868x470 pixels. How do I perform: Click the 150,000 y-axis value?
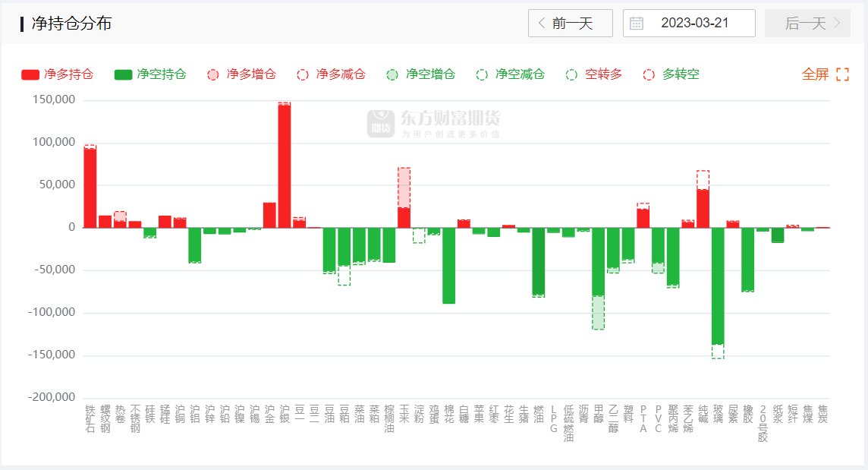coord(54,99)
